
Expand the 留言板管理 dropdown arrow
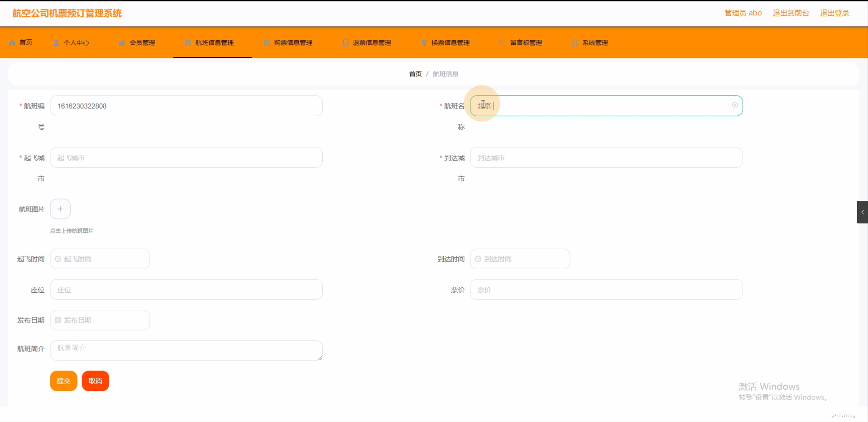click(x=549, y=43)
